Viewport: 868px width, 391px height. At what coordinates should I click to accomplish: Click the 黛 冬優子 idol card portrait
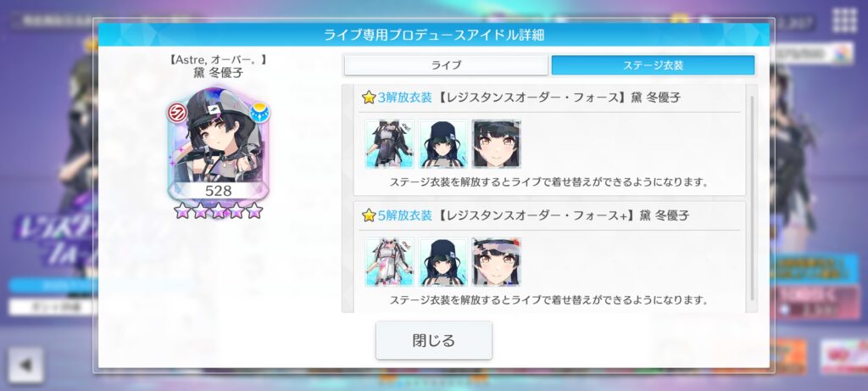pos(218,142)
